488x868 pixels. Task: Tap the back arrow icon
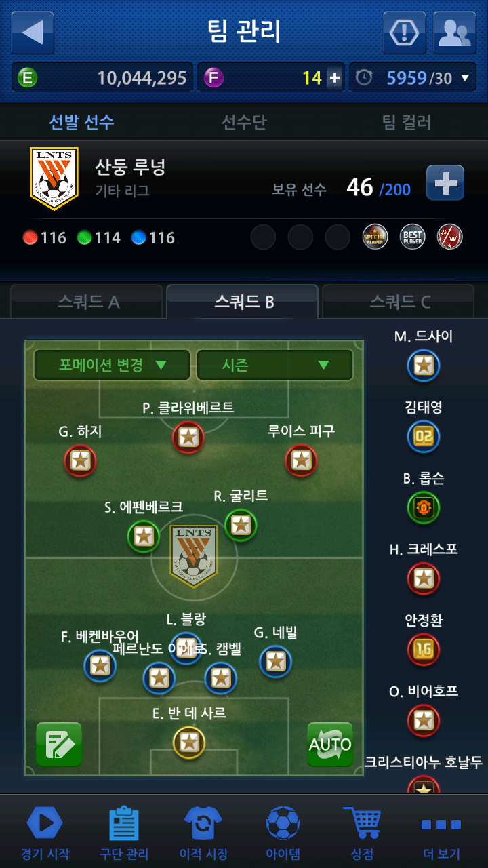[x=33, y=33]
